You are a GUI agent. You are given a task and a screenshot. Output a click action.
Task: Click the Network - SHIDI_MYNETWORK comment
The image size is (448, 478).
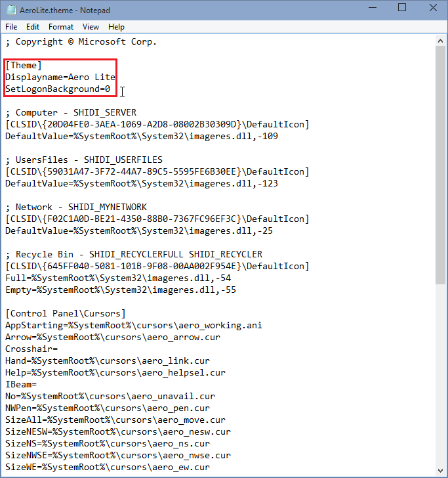[x=76, y=207]
